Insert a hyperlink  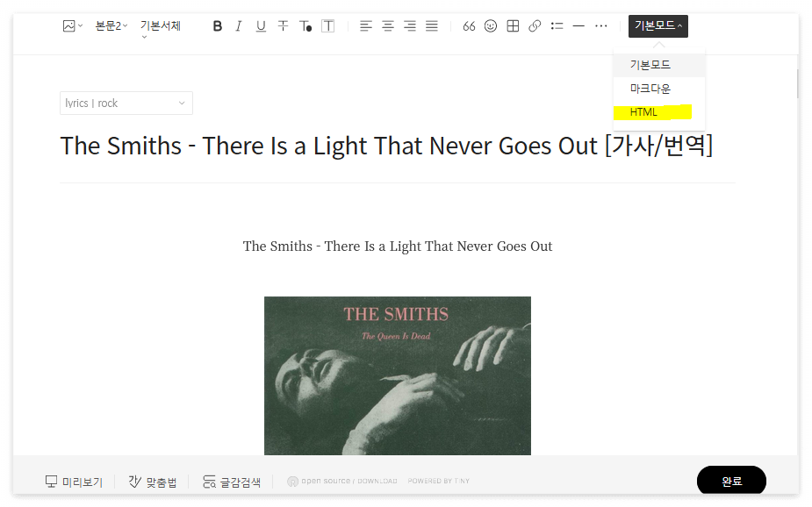535,25
